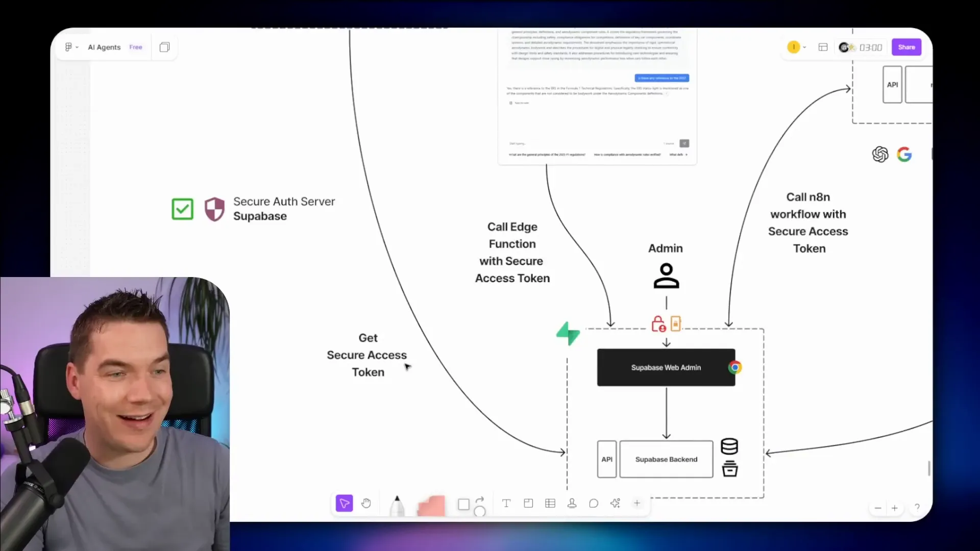Select the storage bucket icon
980x551 pixels.
[730, 469]
